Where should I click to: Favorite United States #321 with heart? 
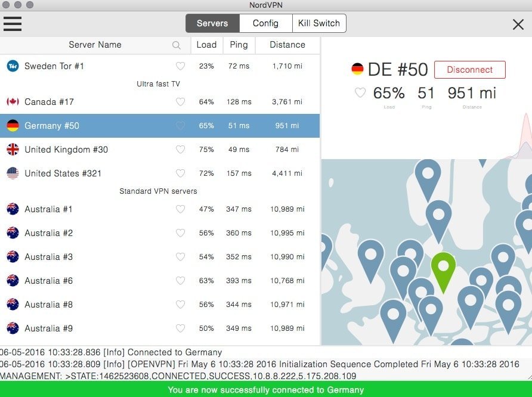click(x=180, y=173)
